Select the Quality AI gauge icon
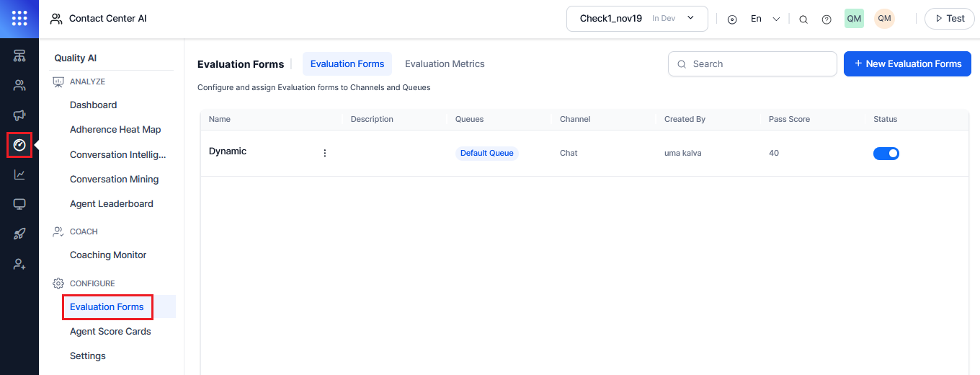Screen dimensions: 980x375 click(x=19, y=145)
